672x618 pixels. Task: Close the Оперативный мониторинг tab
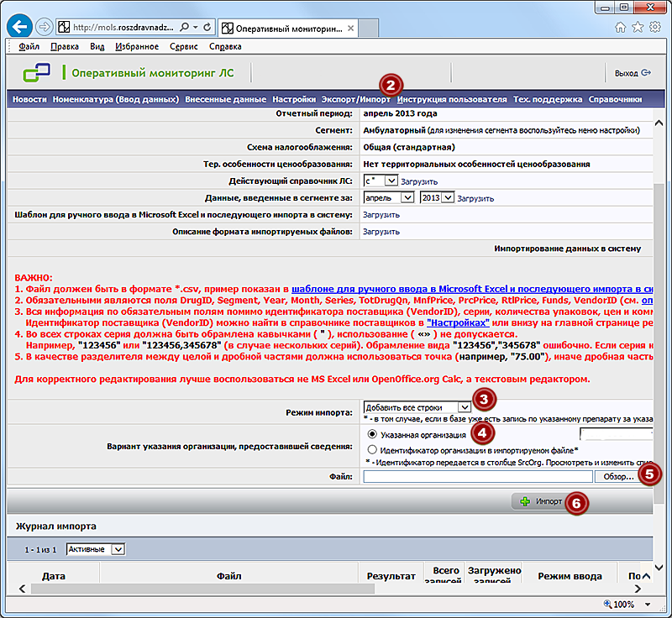350,29
